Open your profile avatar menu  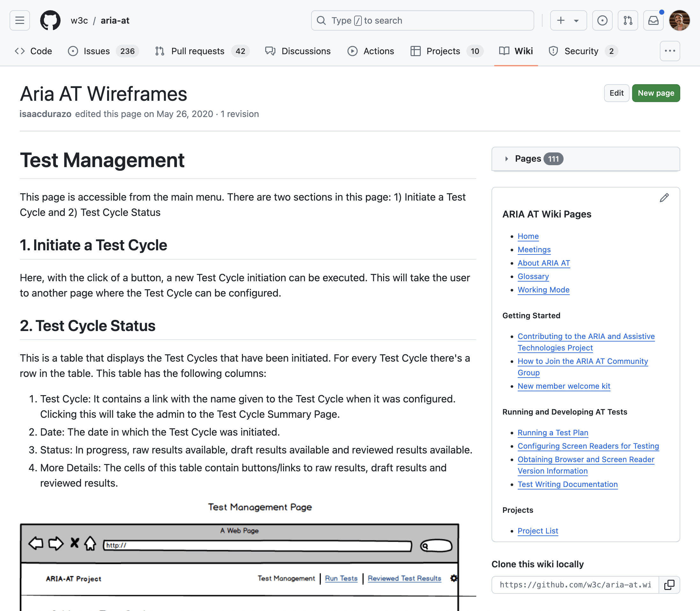[679, 20]
